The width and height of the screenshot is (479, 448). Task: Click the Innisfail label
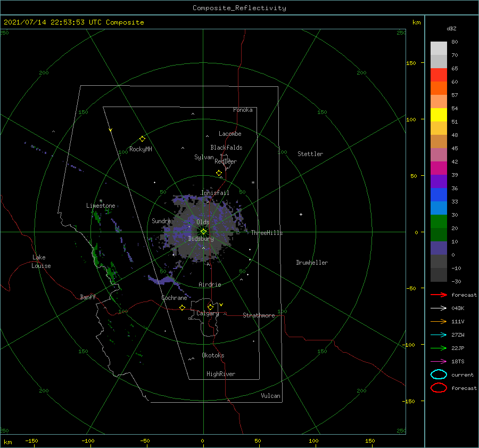215,193
